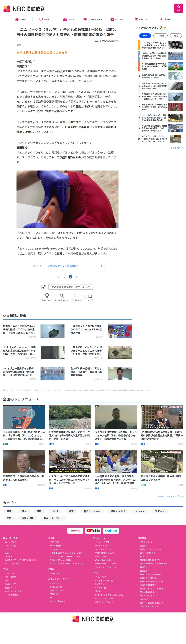The height and width of the screenshot is (644, 186).
Task: Click Cookieポリシー footer link
Action: [147, 599]
